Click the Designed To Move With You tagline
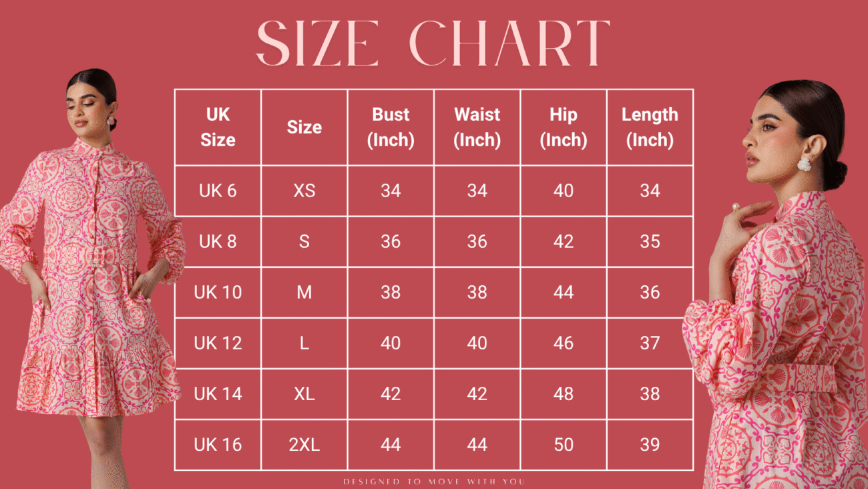This screenshot has height=489, width=868. (x=434, y=481)
